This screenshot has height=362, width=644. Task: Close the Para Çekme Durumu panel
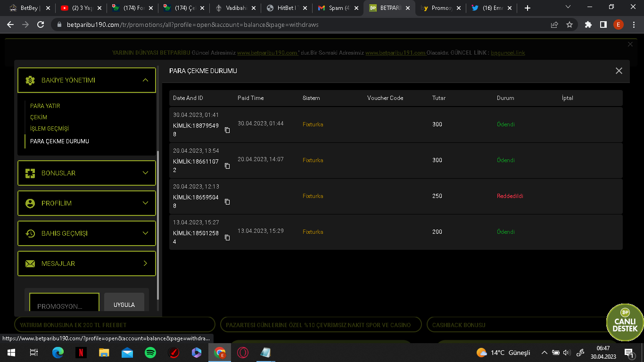click(x=619, y=71)
